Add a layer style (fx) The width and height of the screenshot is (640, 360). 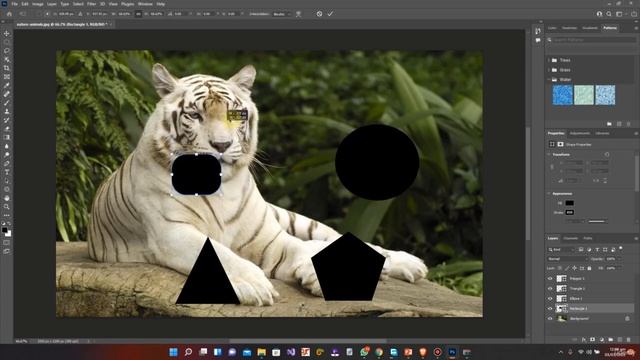(584, 340)
